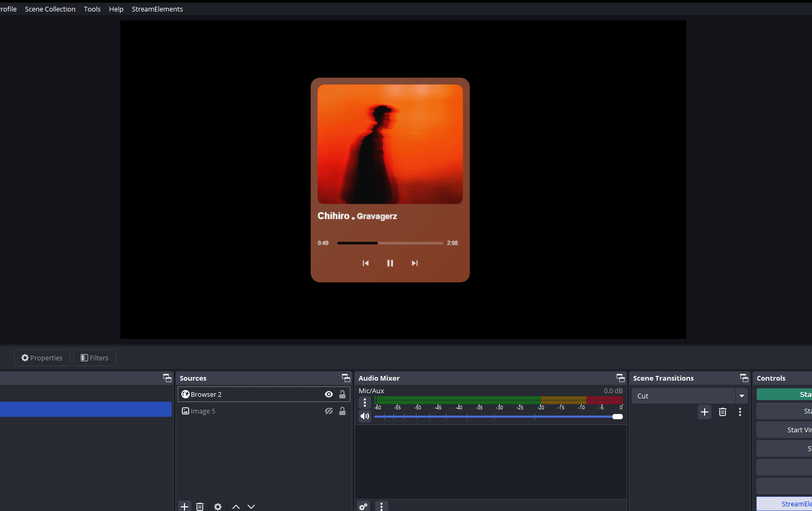Open source properties gear icon

[x=218, y=506]
